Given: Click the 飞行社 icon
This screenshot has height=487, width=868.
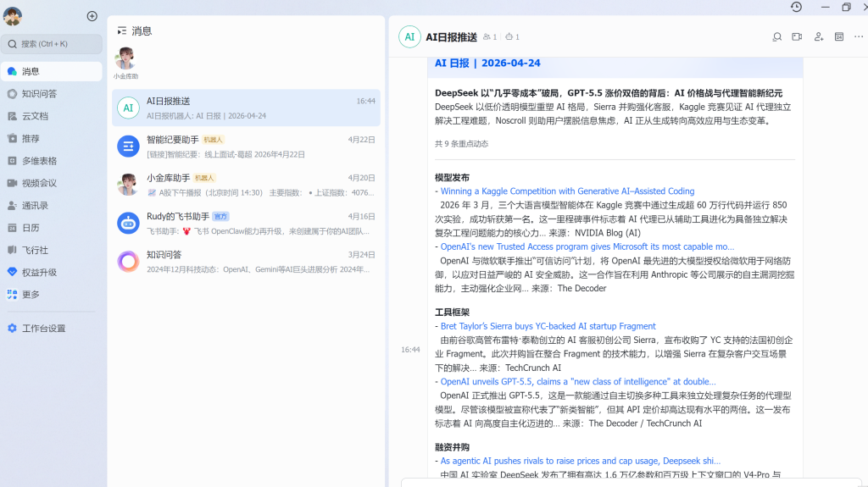Looking at the screenshot, I should [12, 250].
